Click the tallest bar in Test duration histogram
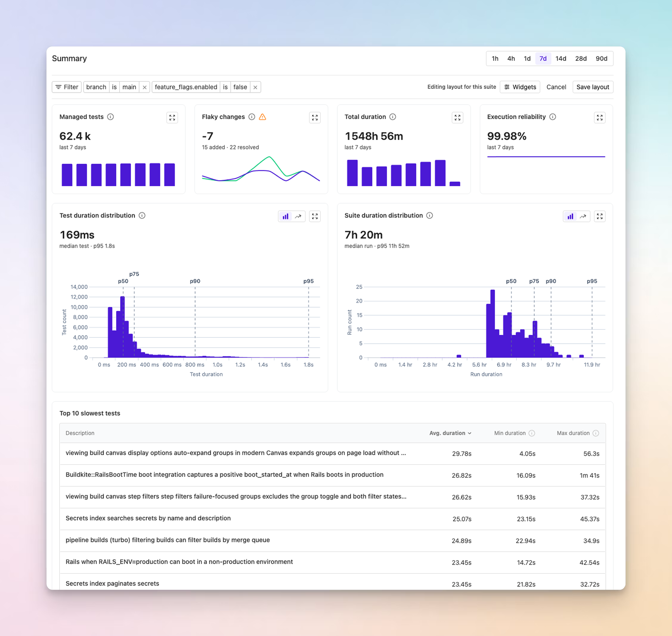 (x=123, y=327)
